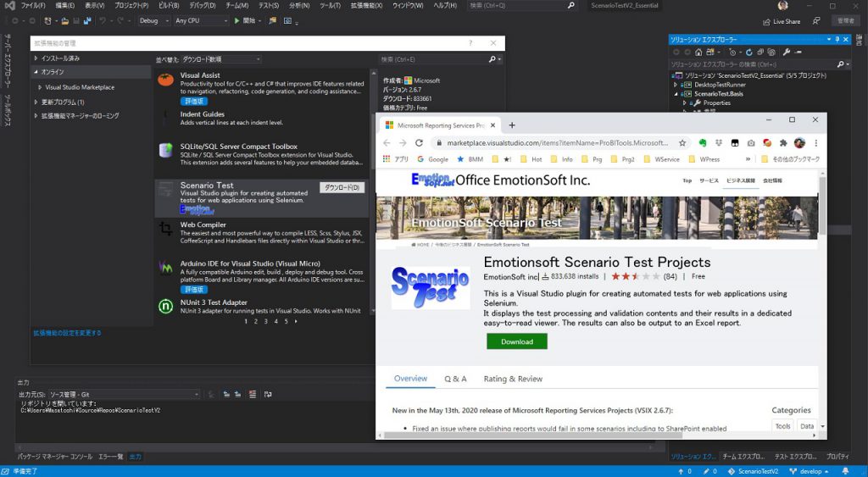The width and height of the screenshot is (868, 477).
Task: Click the Collapse All icon in Solution Explorer
Action: tap(760, 52)
